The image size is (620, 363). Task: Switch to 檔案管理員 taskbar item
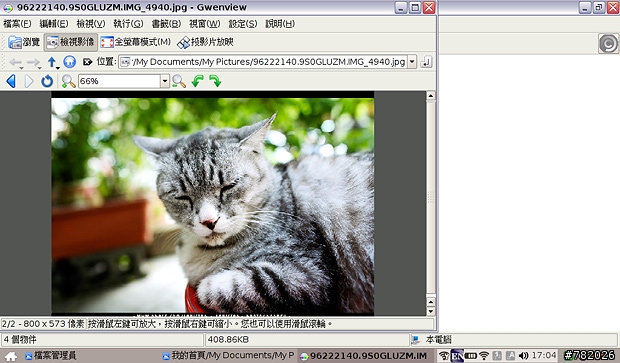coord(50,356)
